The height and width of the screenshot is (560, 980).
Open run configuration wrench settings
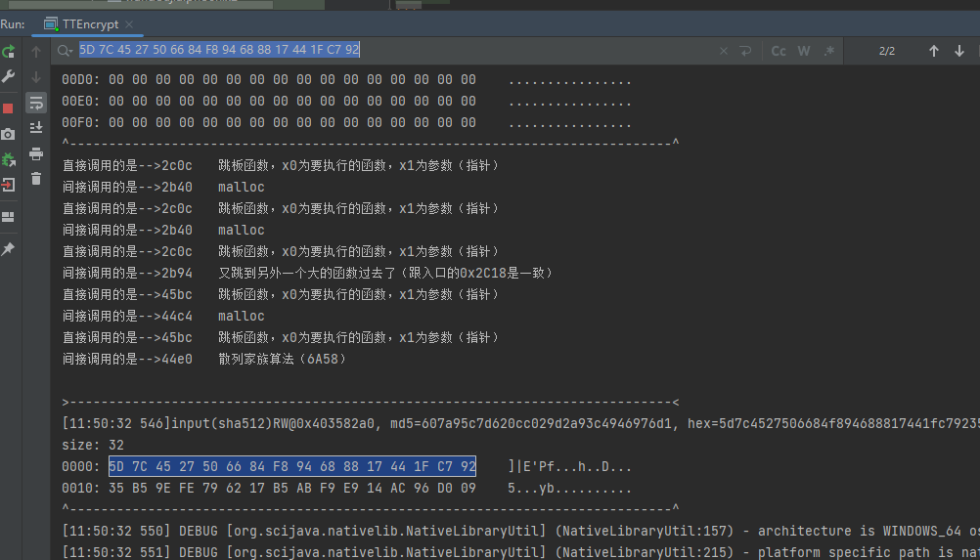click(x=8, y=76)
